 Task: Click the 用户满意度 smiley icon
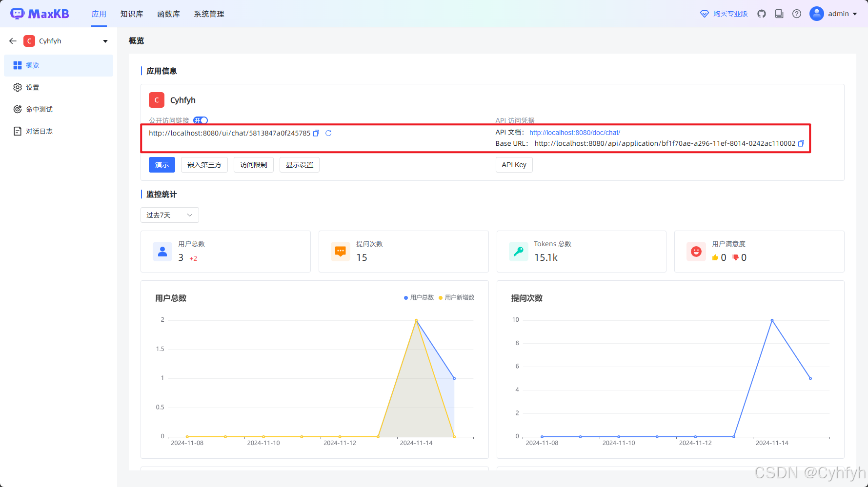tap(696, 252)
